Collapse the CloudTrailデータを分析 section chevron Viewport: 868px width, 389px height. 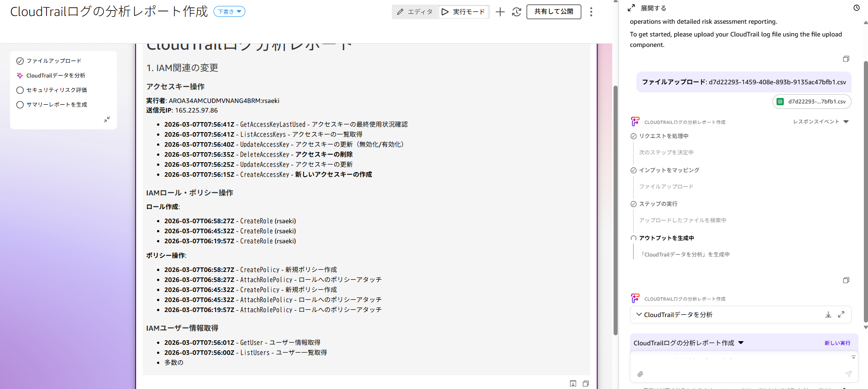(639, 314)
